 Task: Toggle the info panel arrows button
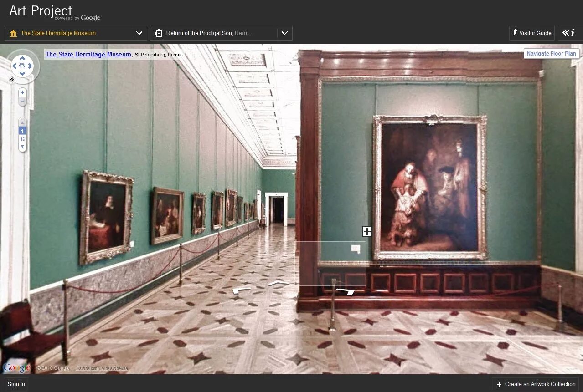coord(568,33)
